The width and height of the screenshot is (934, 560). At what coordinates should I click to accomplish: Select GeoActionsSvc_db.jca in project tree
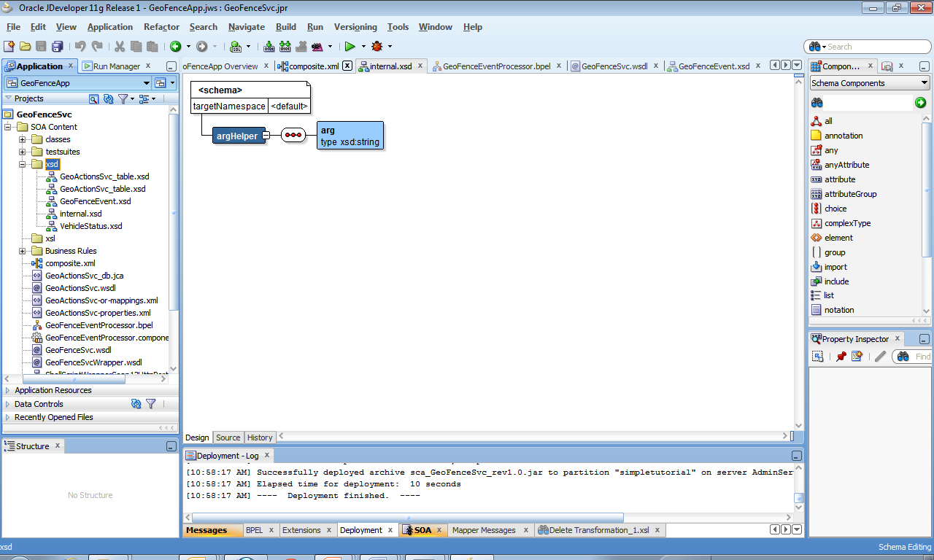pyautogui.click(x=84, y=276)
